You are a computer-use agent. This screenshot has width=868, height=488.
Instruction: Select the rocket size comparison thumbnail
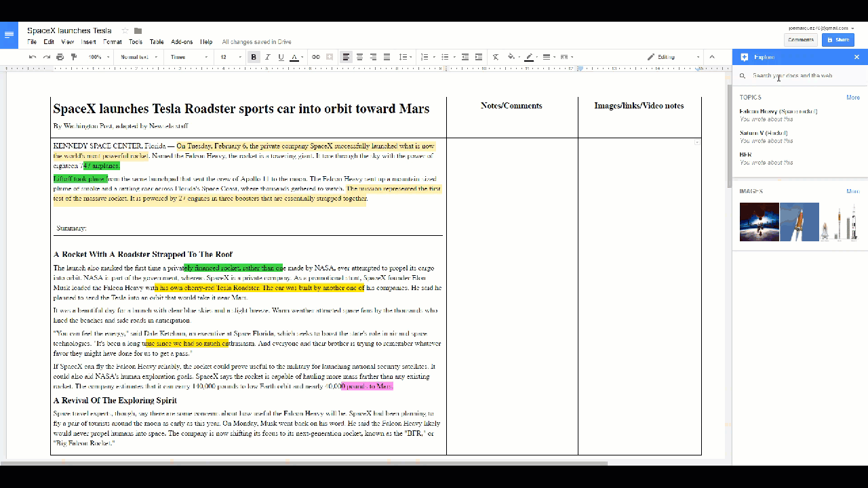(x=840, y=222)
